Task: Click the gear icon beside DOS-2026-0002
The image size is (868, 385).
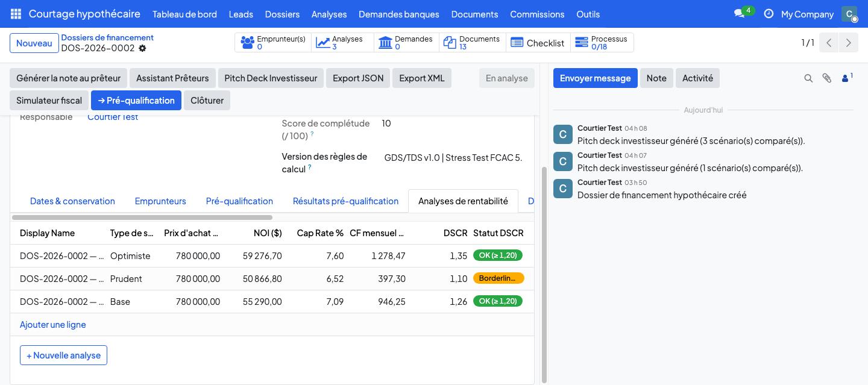Action: point(142,48)
